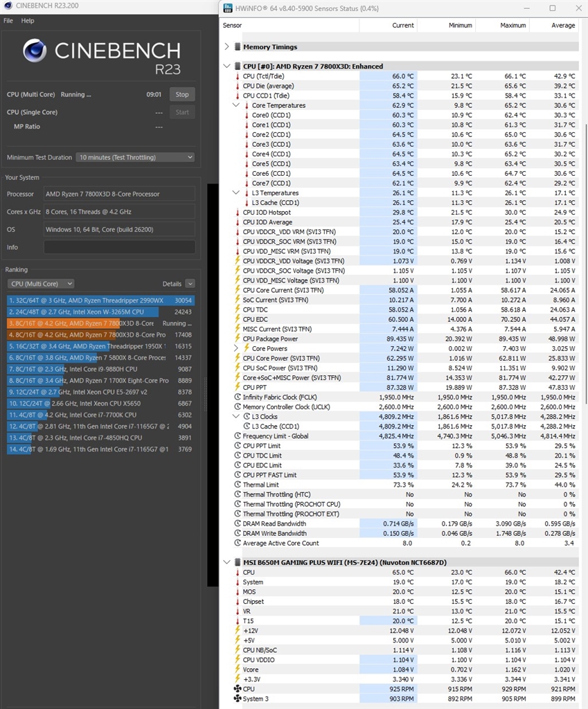This screenshot has height=709, width=588.
Task: Click lightning icon beside CPU PPT
Action: click(238, 387)
